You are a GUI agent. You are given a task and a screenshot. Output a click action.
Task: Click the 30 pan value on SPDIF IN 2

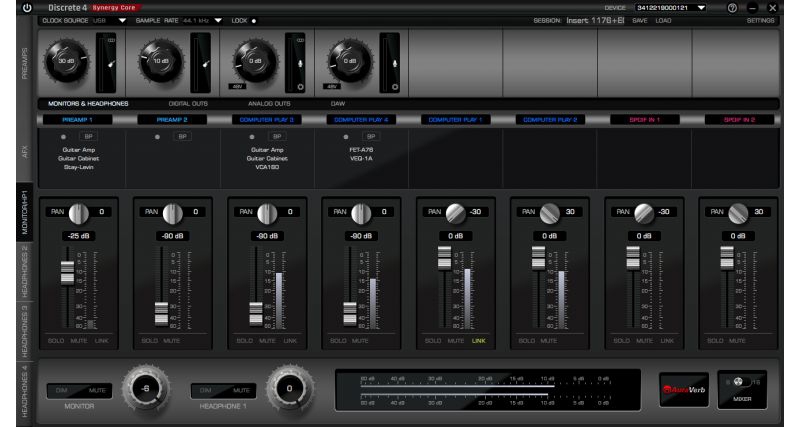[x=759, y=212]
